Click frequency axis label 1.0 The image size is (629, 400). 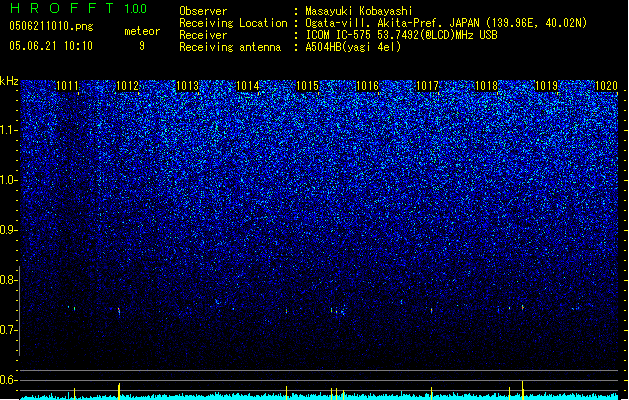click(x=9, y=180)
